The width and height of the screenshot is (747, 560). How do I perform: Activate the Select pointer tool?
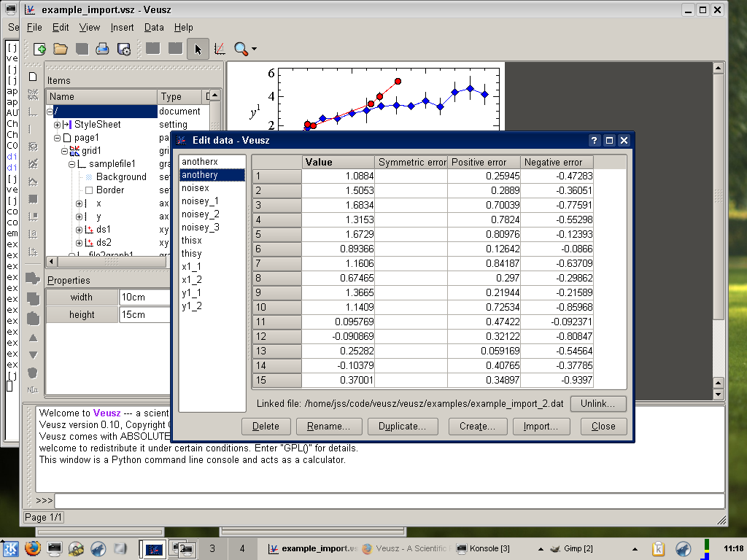198,49
